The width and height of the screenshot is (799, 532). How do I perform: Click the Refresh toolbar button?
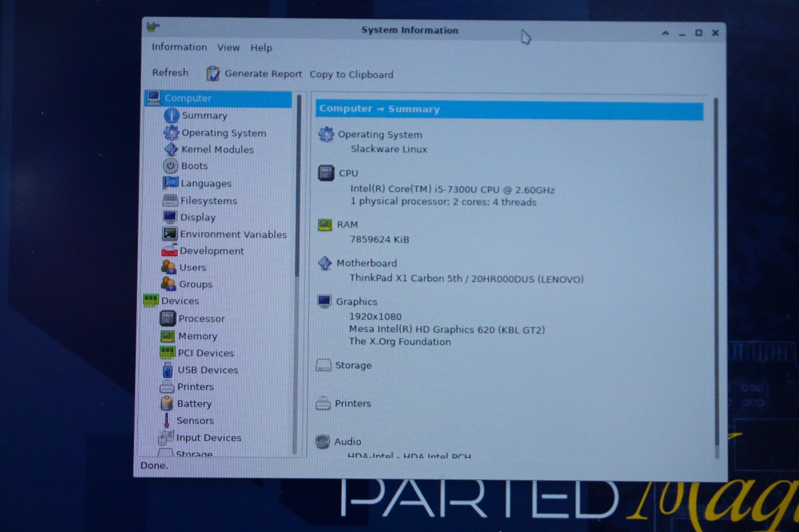tap(170, 72)
